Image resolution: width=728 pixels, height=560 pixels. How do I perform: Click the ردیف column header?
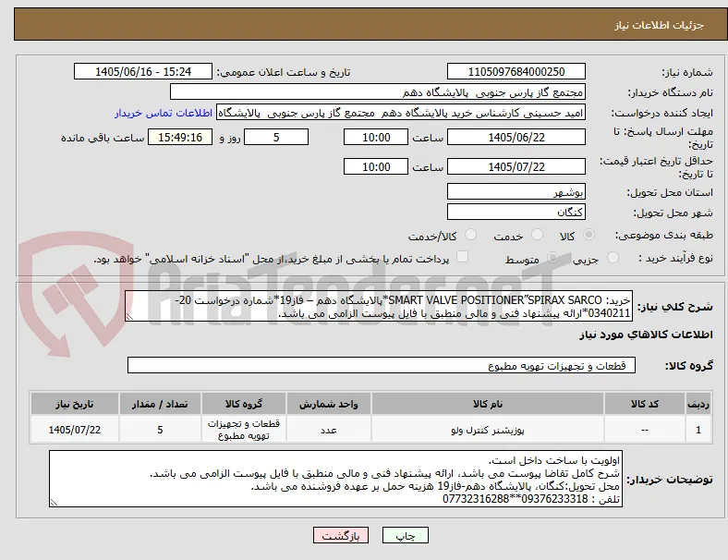[x=698, y=404]
